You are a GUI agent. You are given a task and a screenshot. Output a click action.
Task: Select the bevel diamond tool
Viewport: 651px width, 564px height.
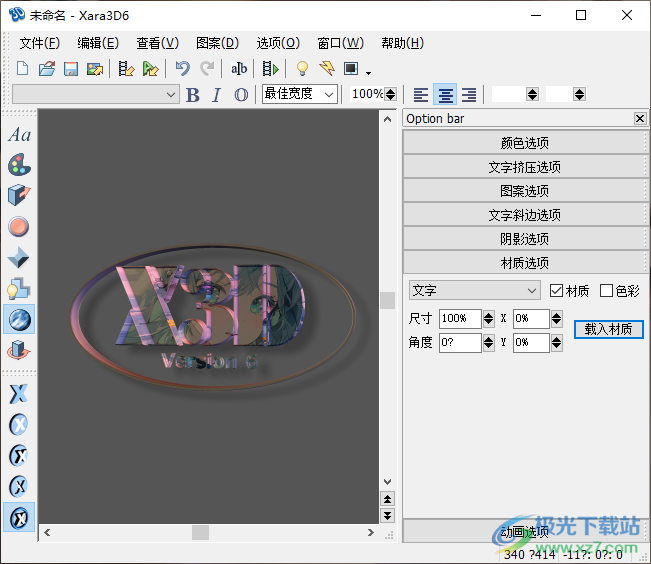pos(19,258)
